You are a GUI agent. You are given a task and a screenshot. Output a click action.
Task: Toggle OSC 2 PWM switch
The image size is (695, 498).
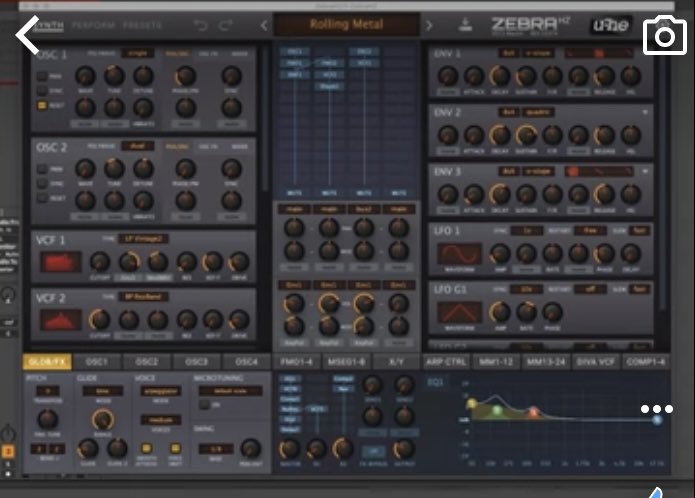(x=42, y=169)
